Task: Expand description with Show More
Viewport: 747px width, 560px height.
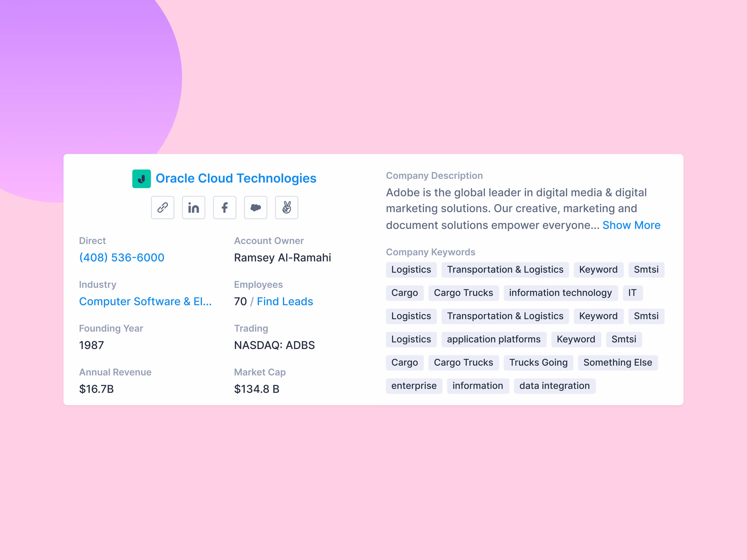Action: 631,225
